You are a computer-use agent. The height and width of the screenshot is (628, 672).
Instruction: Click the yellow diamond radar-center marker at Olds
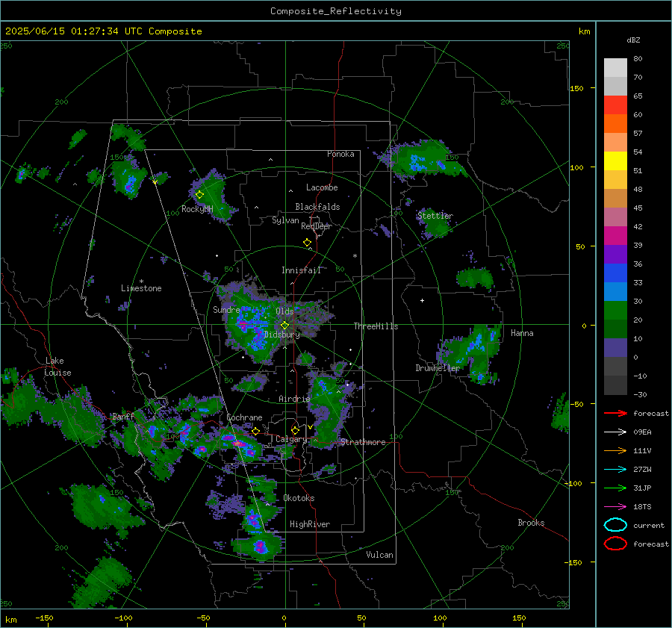(x=284, y=326)
